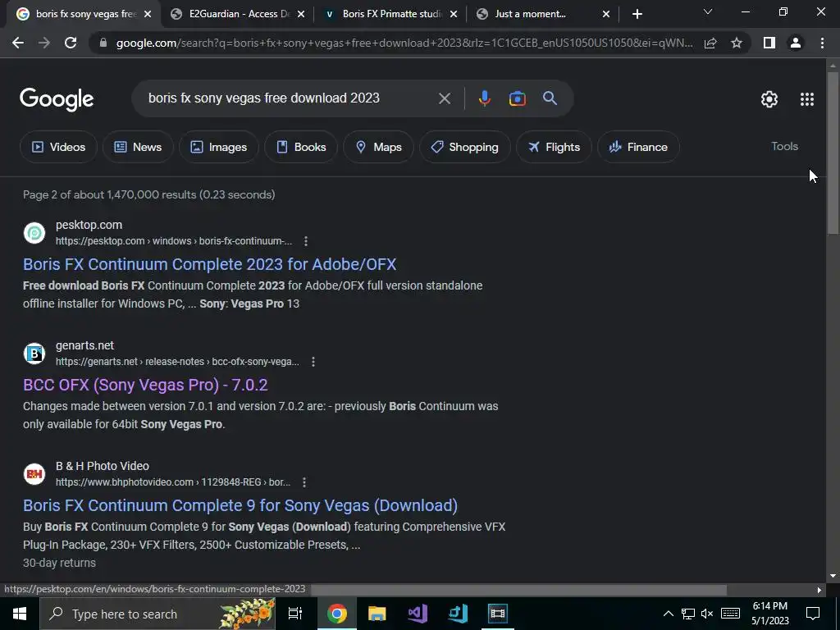Screen dimensions: 840x630
Task: Open Boris FX Continuum Complete 9 link
Action: click(240, 505)
